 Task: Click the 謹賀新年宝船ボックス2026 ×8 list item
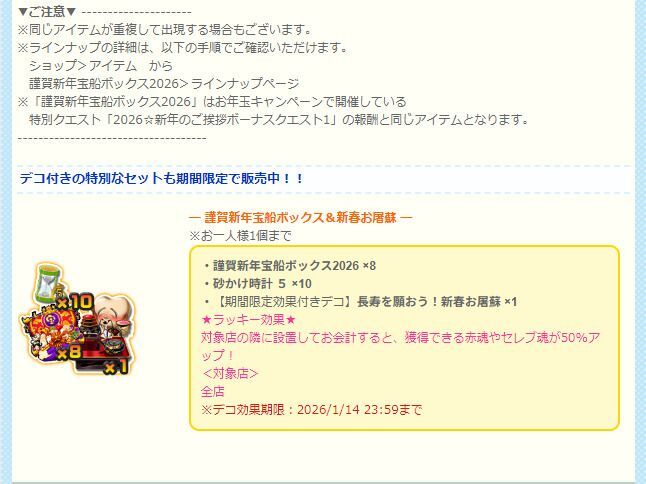pos(290,266)
